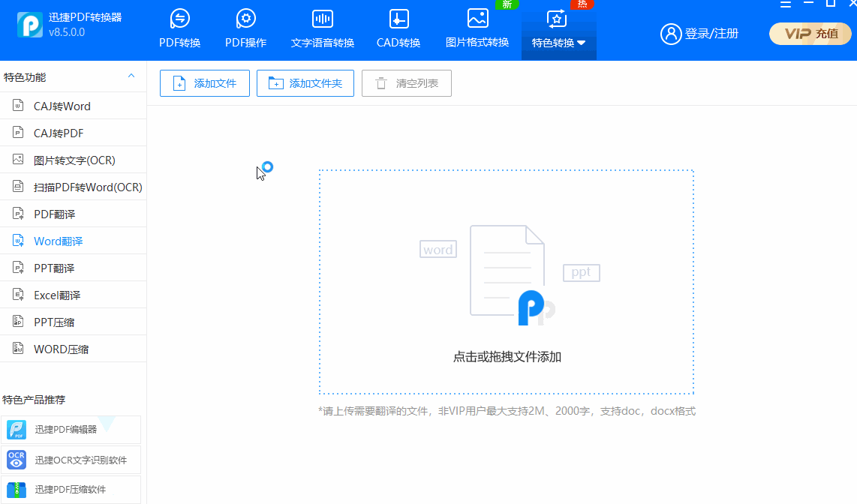Click the 添加文件 plus-document icon
The width and height of the screenshot is (857, 504).
(179, 83)
